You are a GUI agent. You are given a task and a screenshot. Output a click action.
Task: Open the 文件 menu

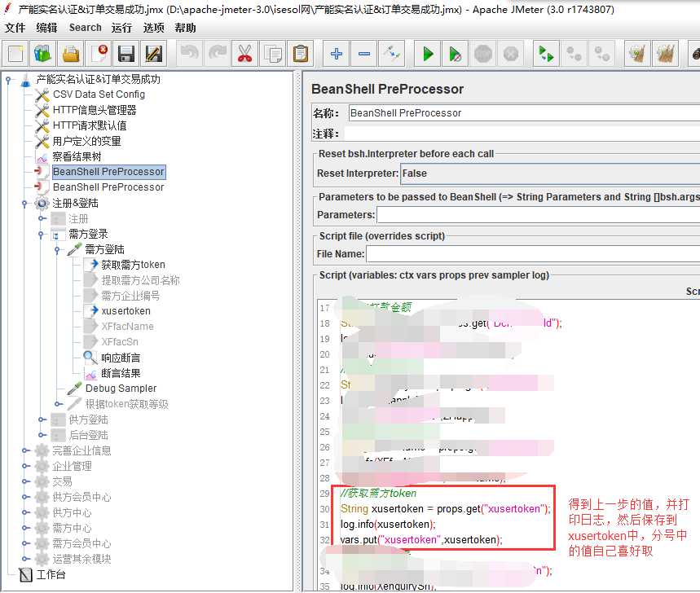(15, 28)
